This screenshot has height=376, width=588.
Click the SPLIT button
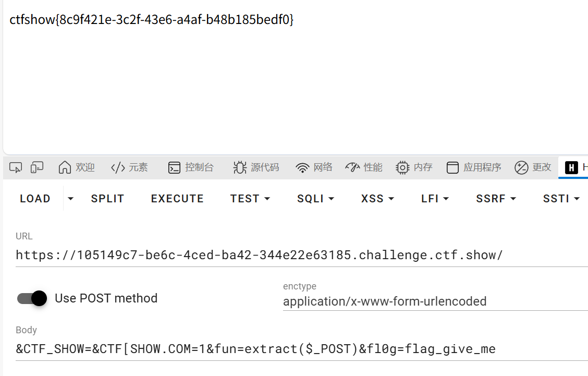tap(107, 199)
